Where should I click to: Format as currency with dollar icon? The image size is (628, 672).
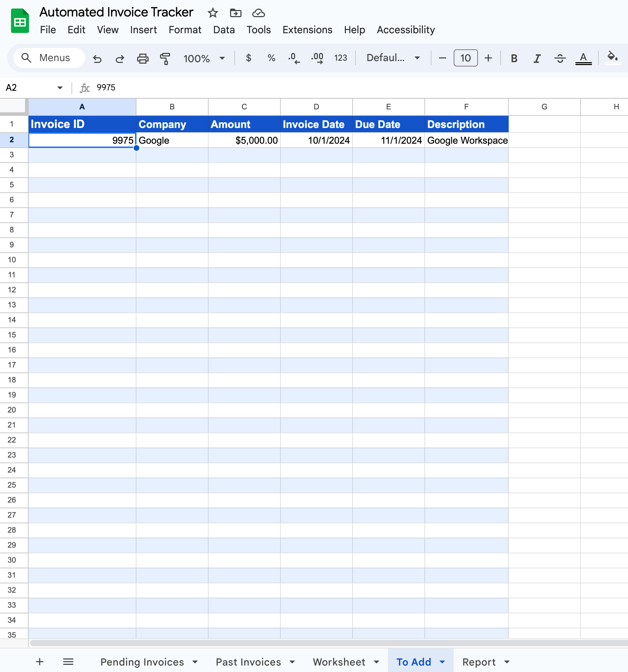249,58
